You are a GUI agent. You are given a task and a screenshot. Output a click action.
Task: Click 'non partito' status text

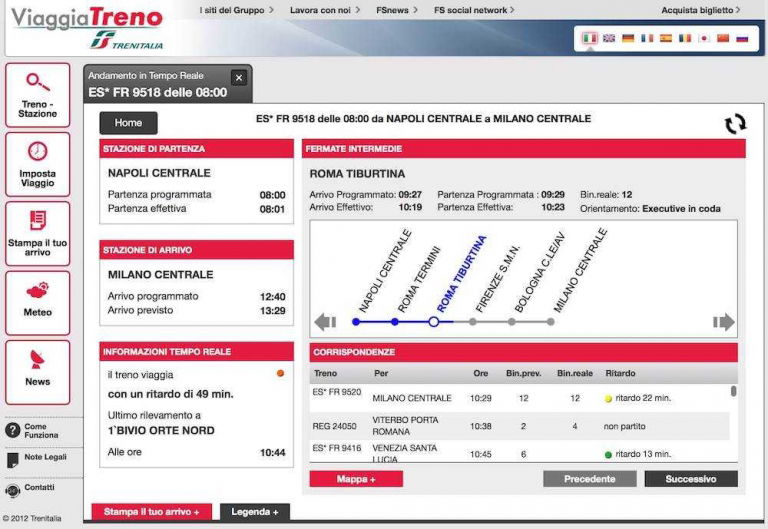point(624,426)
